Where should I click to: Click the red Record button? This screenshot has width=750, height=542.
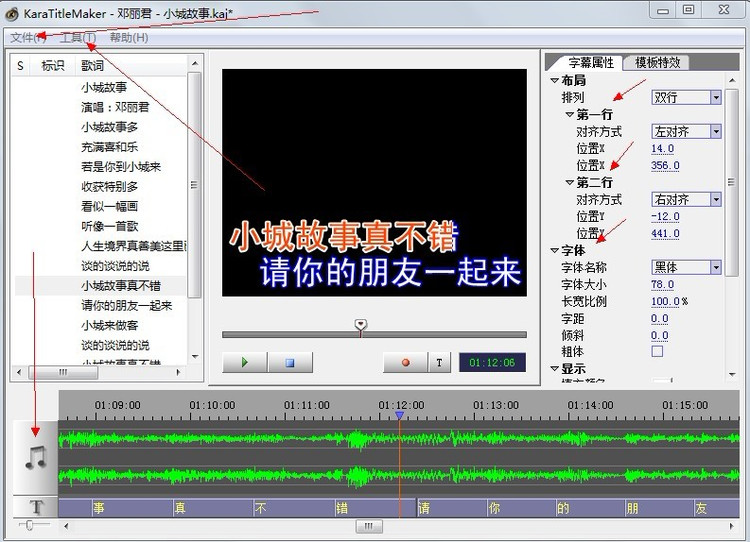405,362
